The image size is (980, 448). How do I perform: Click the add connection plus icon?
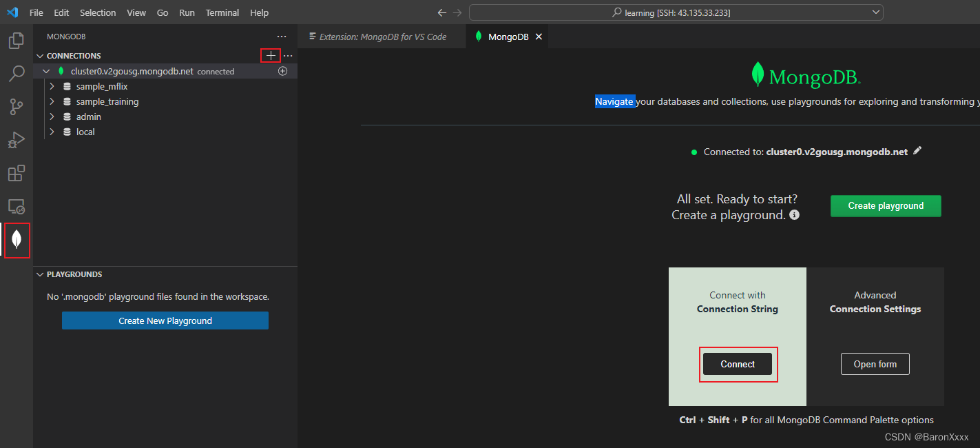click(271, 56)
